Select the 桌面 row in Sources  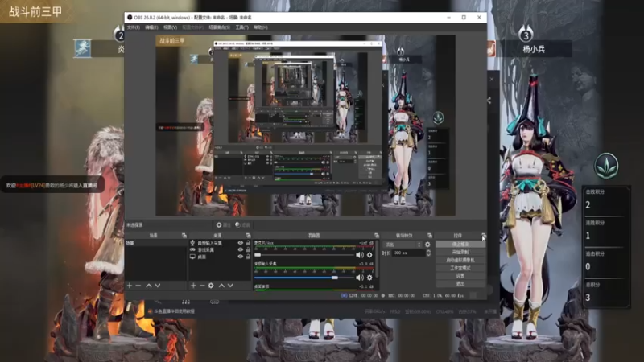pyautogui.click(x=219, y=257)
